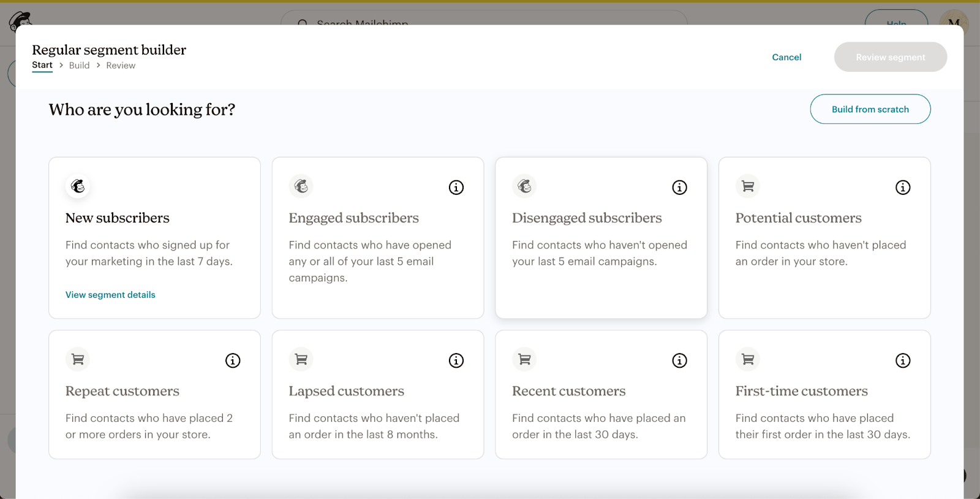Choose Build from scratch
980x499 pixels.
[x=870, y=109]
